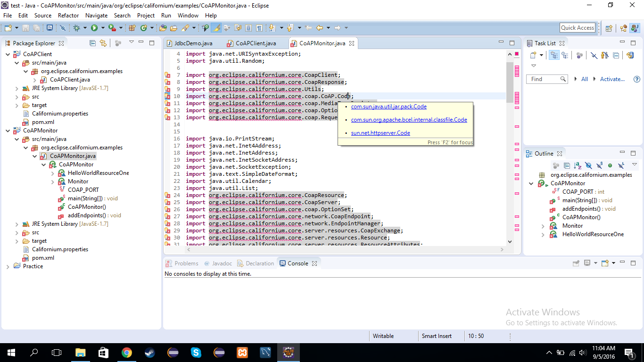644x362 pixels.
Task: Open the Window menu
Action: [x=188, y=16]
